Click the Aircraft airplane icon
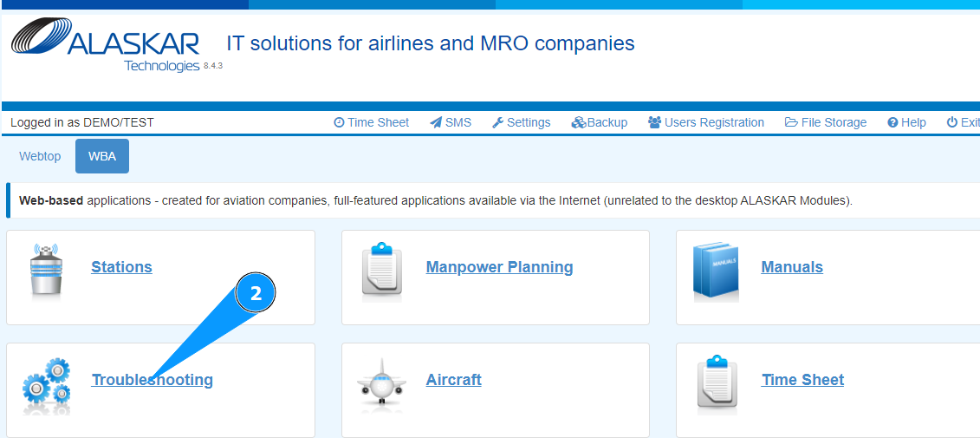The height and width of the screenshot is (438, 980). tap(381, 382)
